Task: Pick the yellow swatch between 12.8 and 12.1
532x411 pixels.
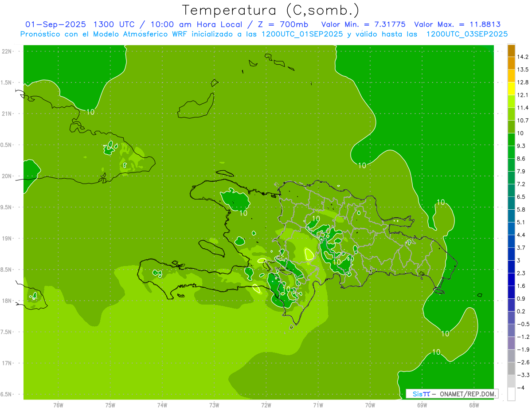Action: pyautogui.click(x=511, y=89)
